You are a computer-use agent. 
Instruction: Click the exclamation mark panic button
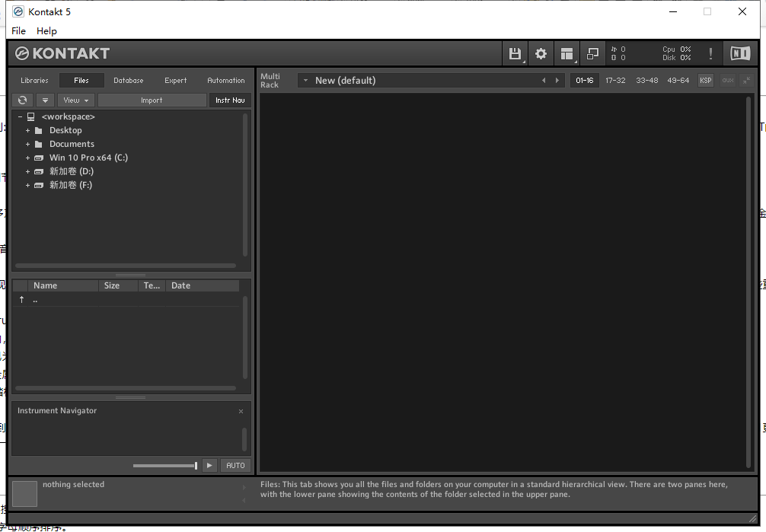[x=710, y=53]
